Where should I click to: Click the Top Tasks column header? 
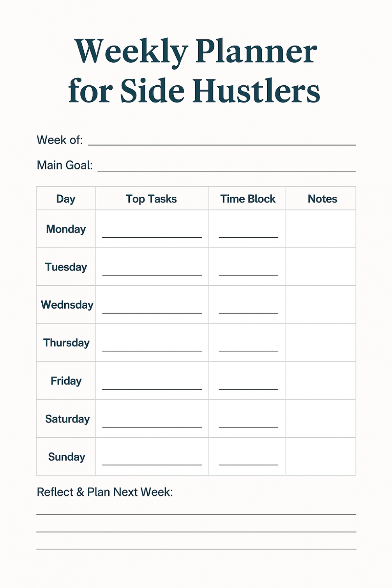(x=151, y=199)
